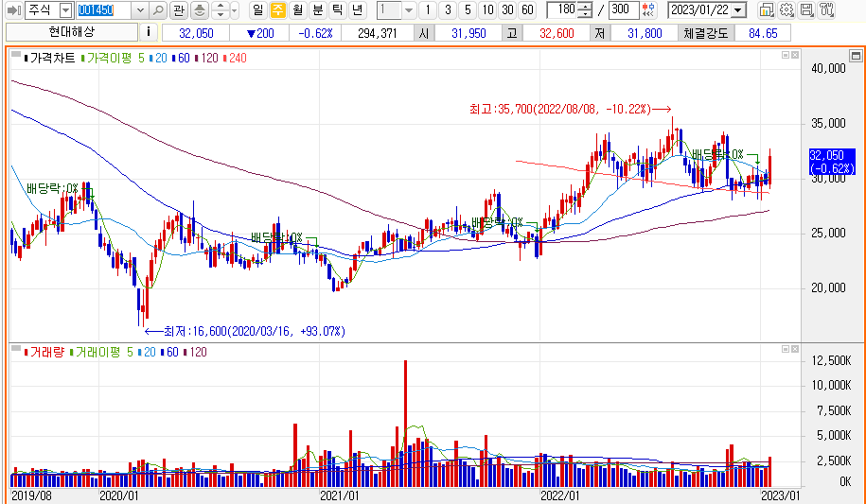
Task: Click the 거래이평 volume average legend label
Action: point(97,352)
